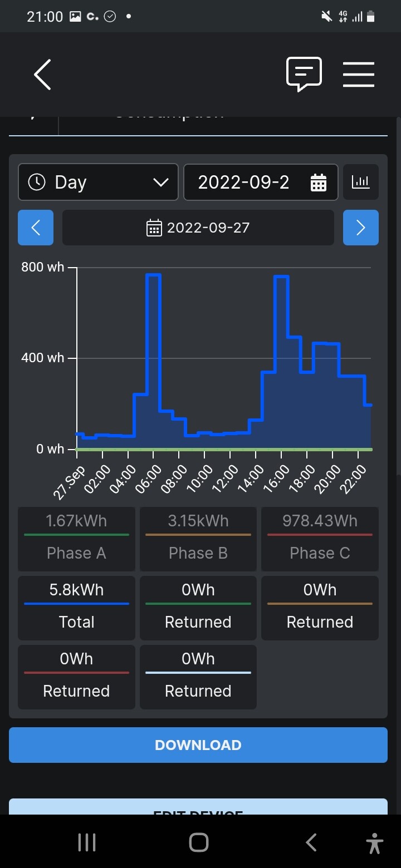
Task: Tap the back arrow in app header
Action: coord(42,75)
